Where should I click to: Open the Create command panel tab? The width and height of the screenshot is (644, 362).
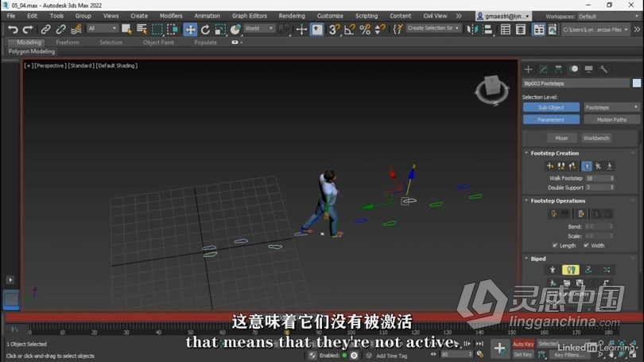tap(528, 69)
